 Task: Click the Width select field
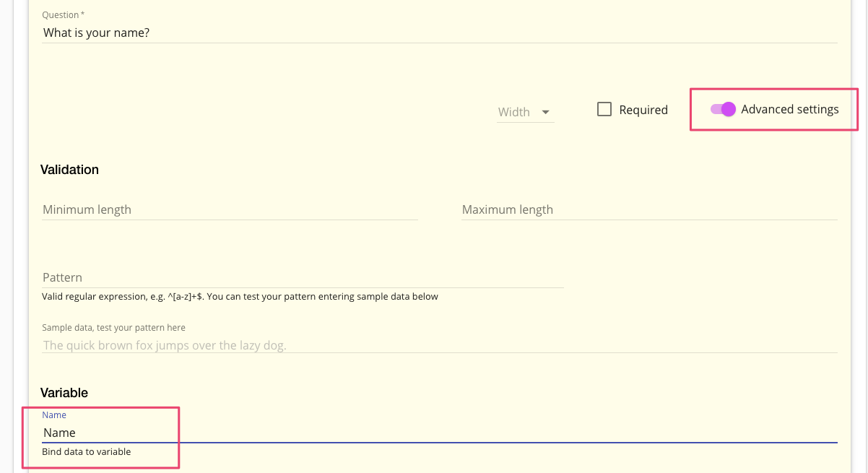point(515,112)
